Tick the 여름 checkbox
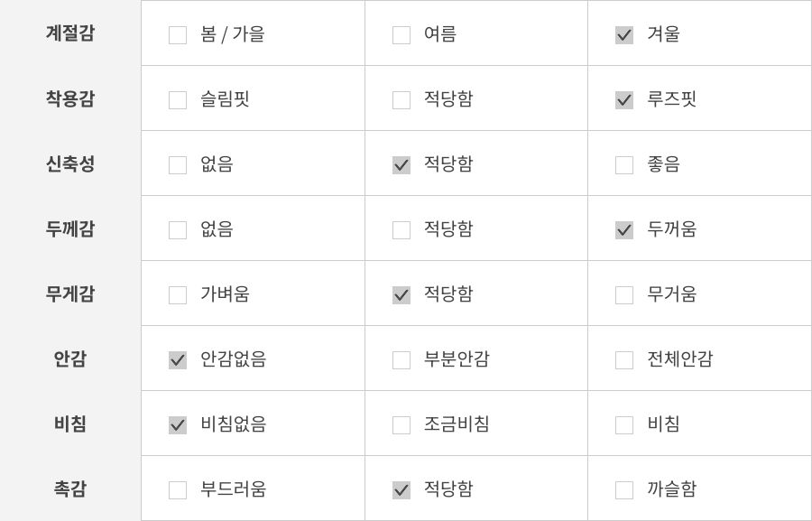Image resolution: width=812 pixels, height=521 pixels. tap(401, 35)
